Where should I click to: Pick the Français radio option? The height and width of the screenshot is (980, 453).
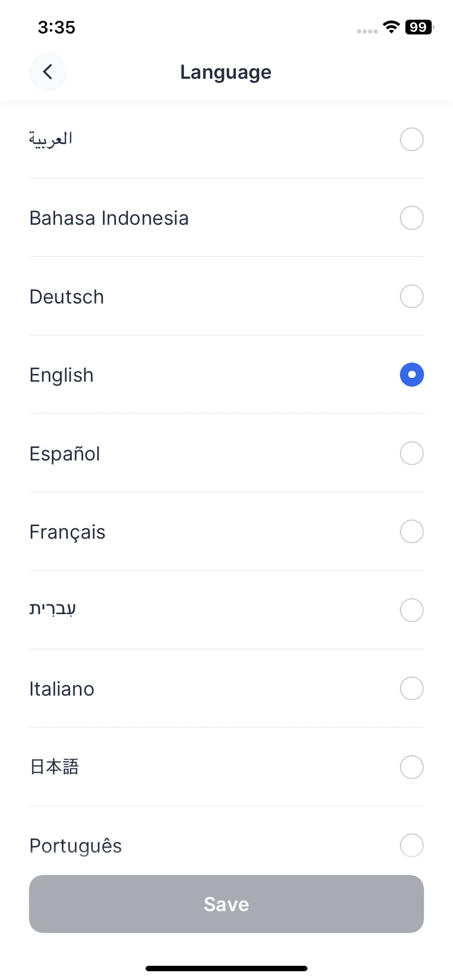(x=412, y=532)
